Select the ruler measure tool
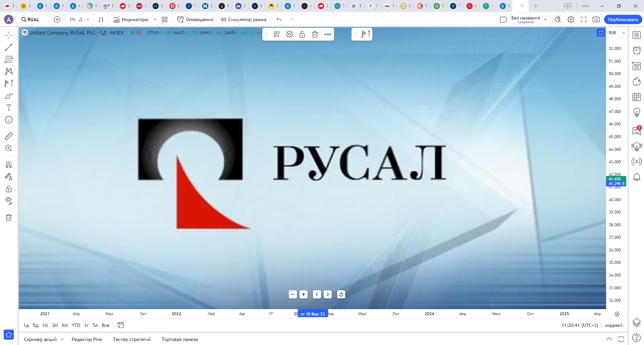The image size is (644, 345). [x=9, y=136]
